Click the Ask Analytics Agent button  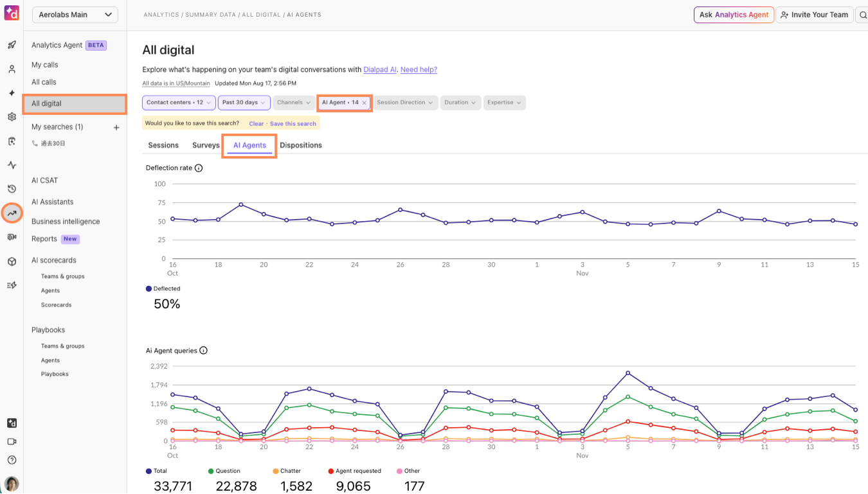pos(734,15)
